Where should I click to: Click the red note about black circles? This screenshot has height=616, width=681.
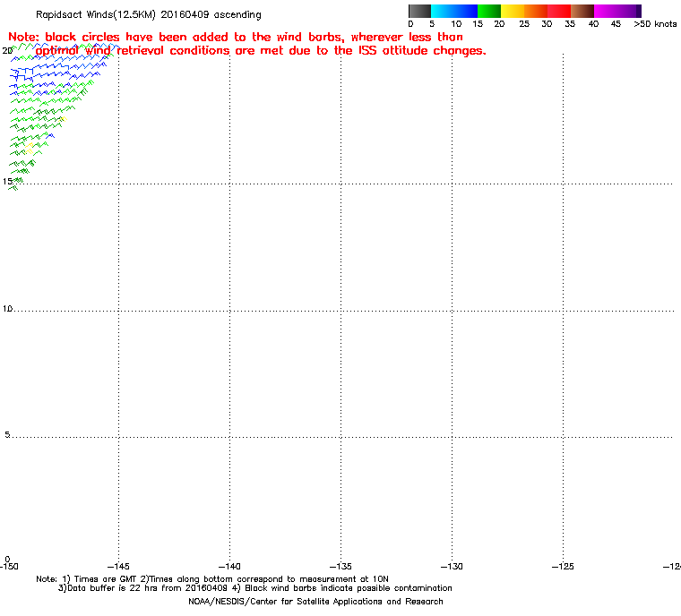247,44
